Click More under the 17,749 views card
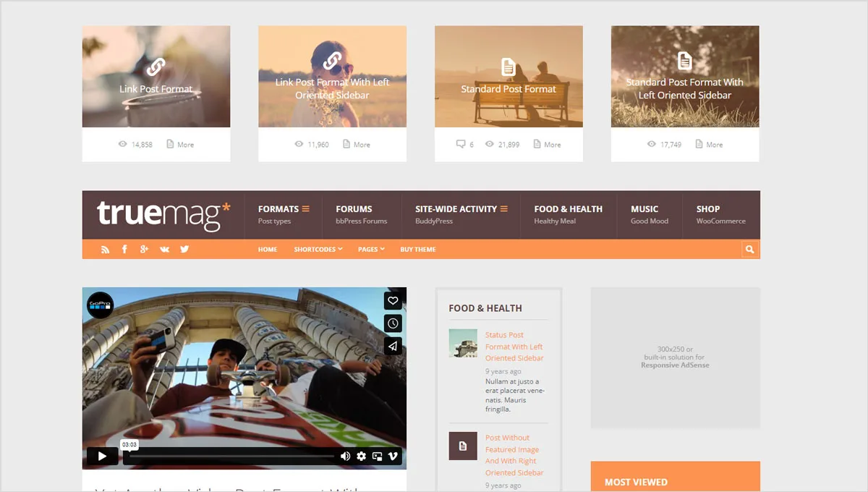The width and height of the screenshot is (868, 492). click(710, 144)
